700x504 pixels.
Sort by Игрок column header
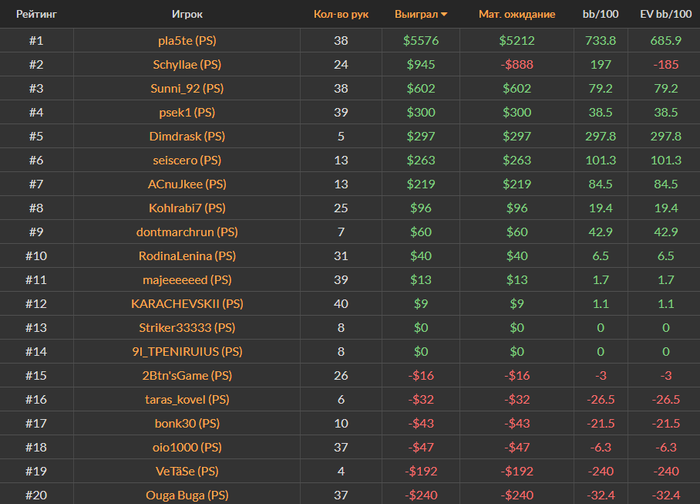187,15
